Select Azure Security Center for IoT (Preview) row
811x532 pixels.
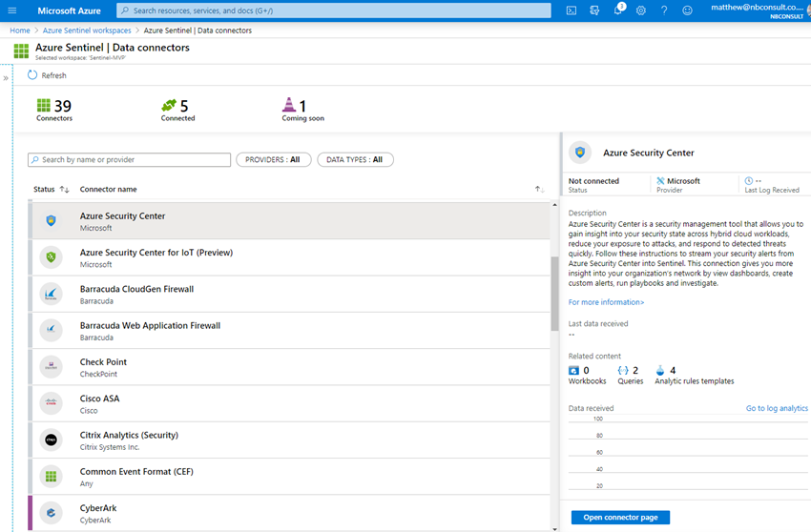coord(288,257)
